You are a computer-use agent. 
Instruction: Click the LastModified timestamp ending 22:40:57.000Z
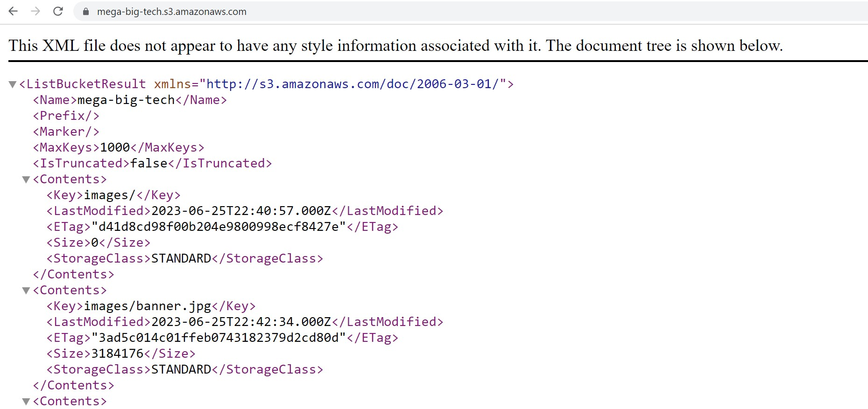point(241,211)
